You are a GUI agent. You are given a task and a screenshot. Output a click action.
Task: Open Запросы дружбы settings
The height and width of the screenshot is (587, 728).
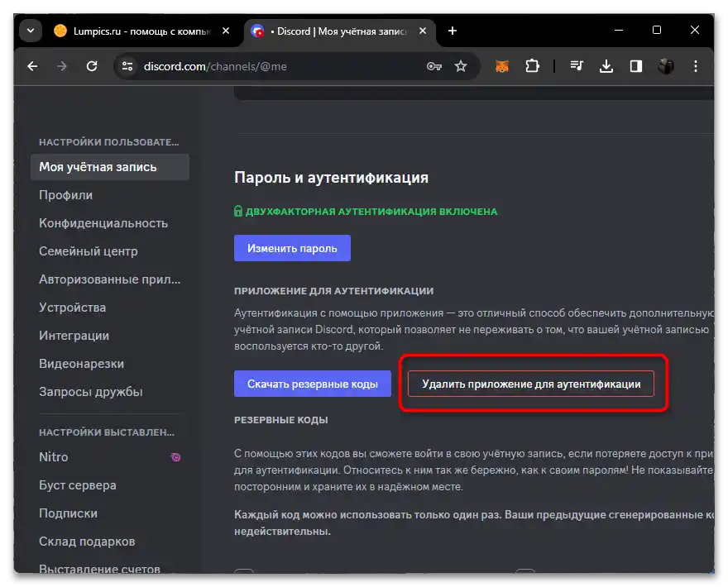point(109,392)
